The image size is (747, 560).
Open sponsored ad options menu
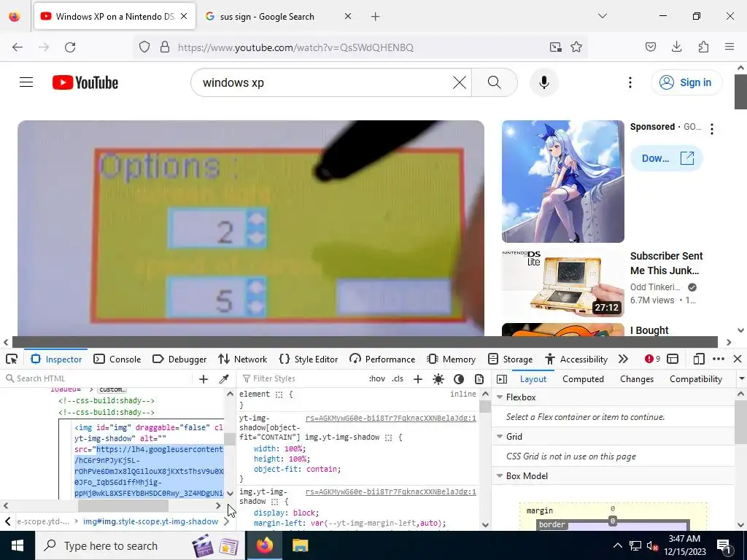coord(712,129)
